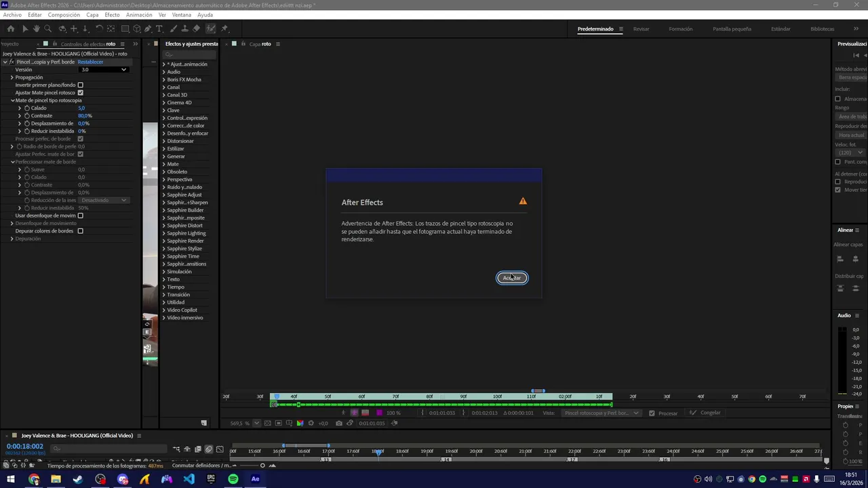Click Restablecer link for the Pincel effect
The image size is (868, 488).
[90, 62]
